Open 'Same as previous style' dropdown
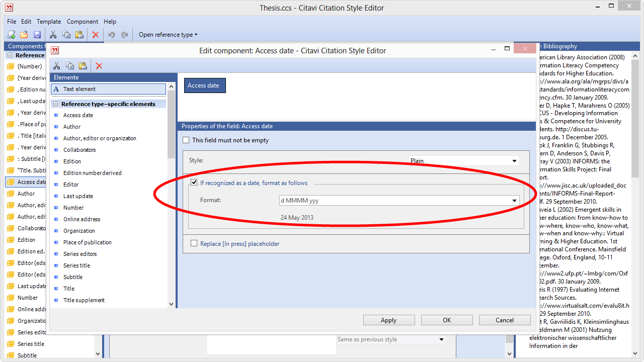This screenshot has height=362, width=644. click(x=442, y=339)
